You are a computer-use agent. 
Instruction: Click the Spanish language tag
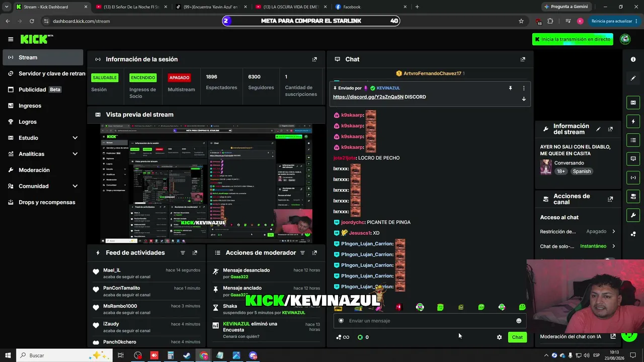click(582, 171)
